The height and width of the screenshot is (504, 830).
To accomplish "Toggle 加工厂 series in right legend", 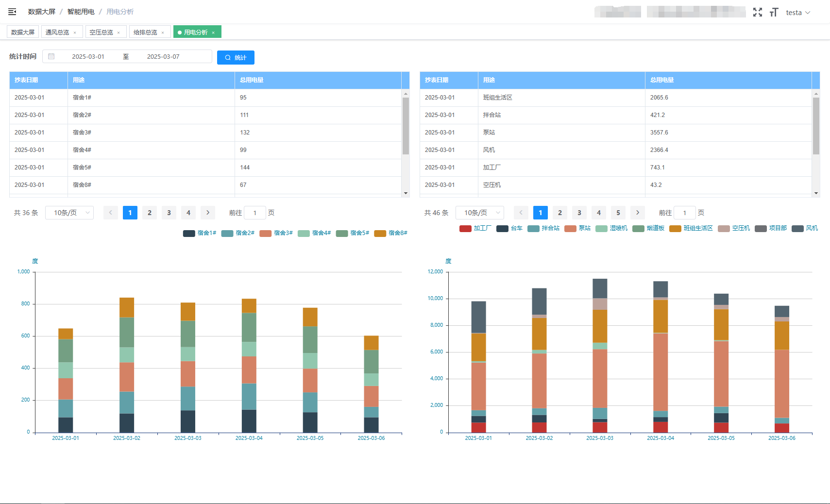I will 475,228.
